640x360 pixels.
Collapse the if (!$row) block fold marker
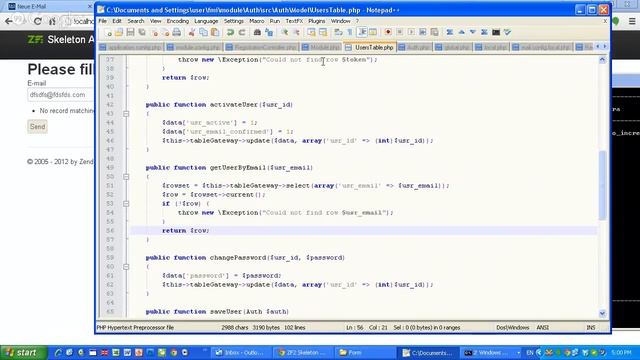click(x=126, y=204)
